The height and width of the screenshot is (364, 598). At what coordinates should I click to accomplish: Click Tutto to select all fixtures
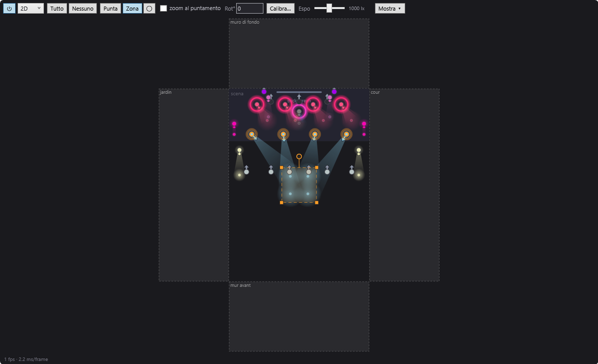point(57,9)
